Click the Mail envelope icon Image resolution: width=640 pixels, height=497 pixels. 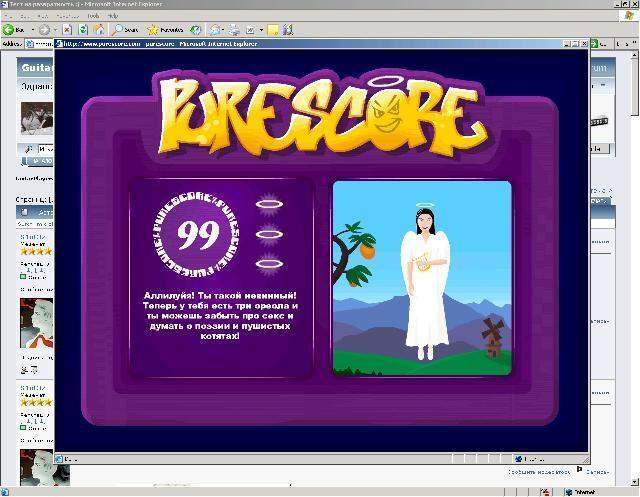click(215, 30)
